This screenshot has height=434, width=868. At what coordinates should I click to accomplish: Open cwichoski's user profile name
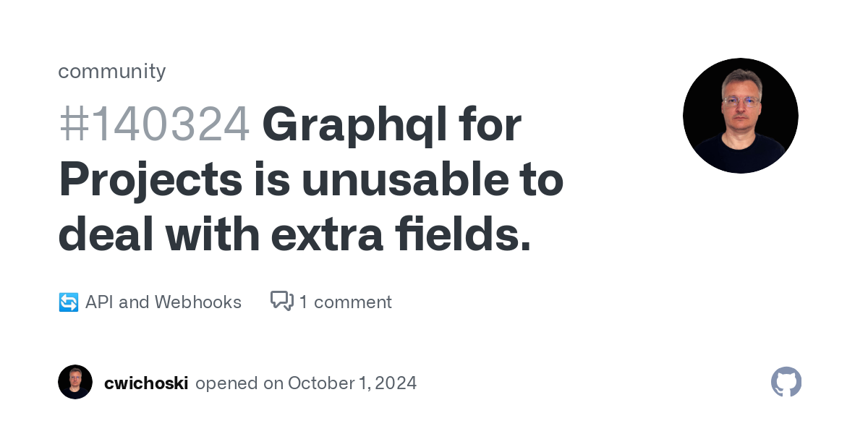pos(146,383)
